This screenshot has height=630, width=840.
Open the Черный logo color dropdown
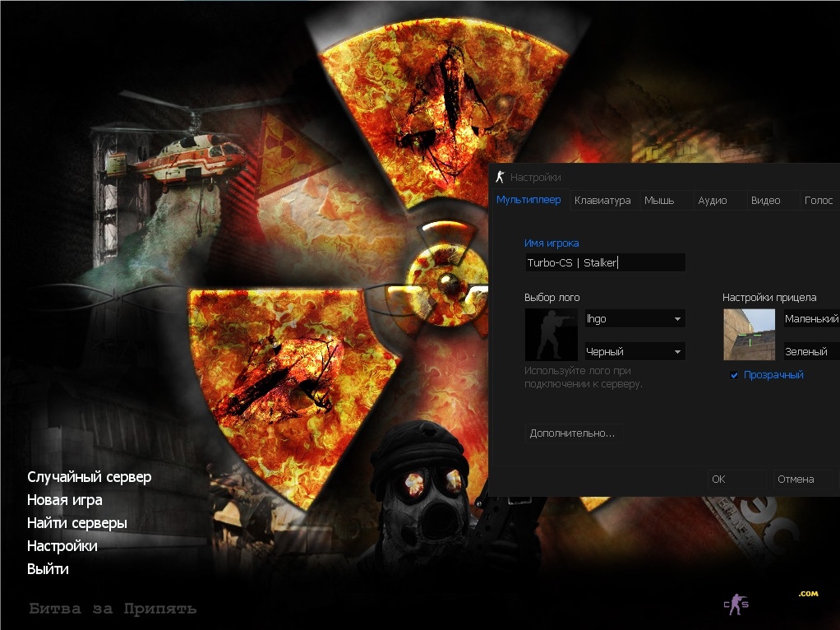[635, 352]
